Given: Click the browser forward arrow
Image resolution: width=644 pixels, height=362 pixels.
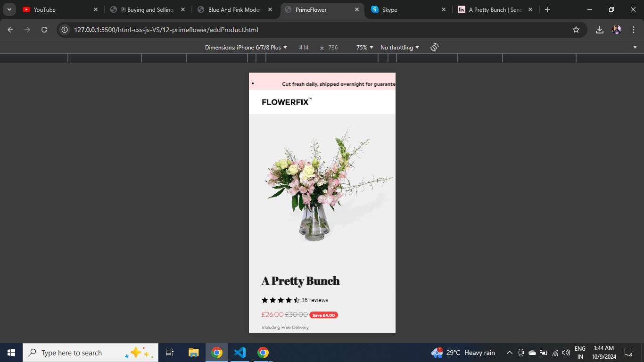Looking at the screenshot, I should click(27, 30).
